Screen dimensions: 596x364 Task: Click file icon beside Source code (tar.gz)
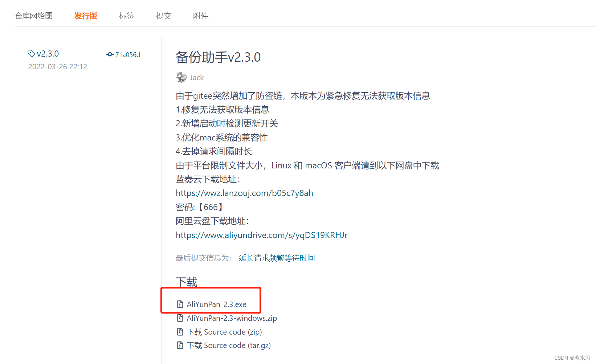[x=180, y=345]
